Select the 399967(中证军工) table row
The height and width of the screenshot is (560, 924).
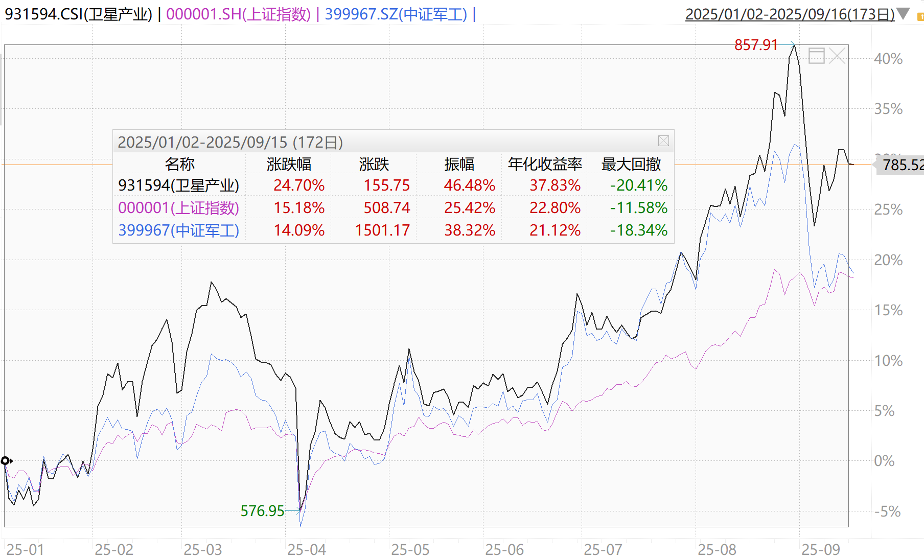point(178,230)
